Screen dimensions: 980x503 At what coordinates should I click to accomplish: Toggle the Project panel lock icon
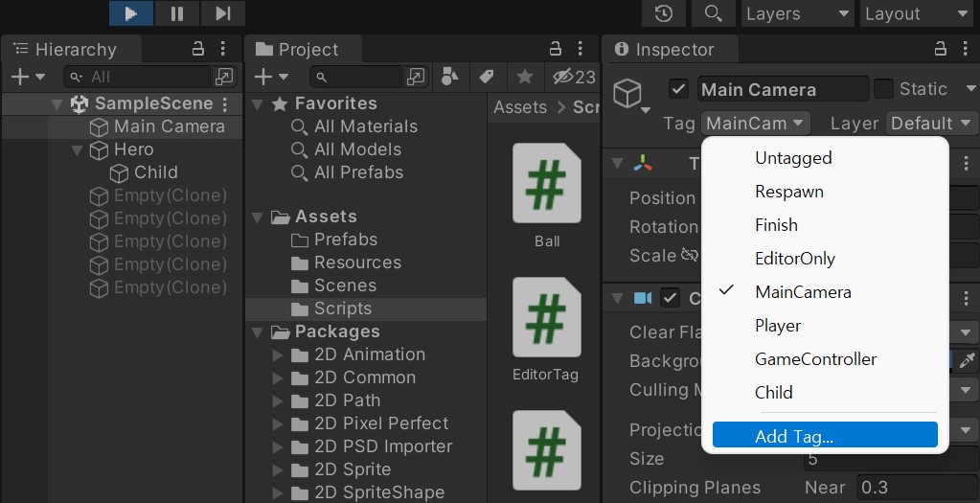555,49
